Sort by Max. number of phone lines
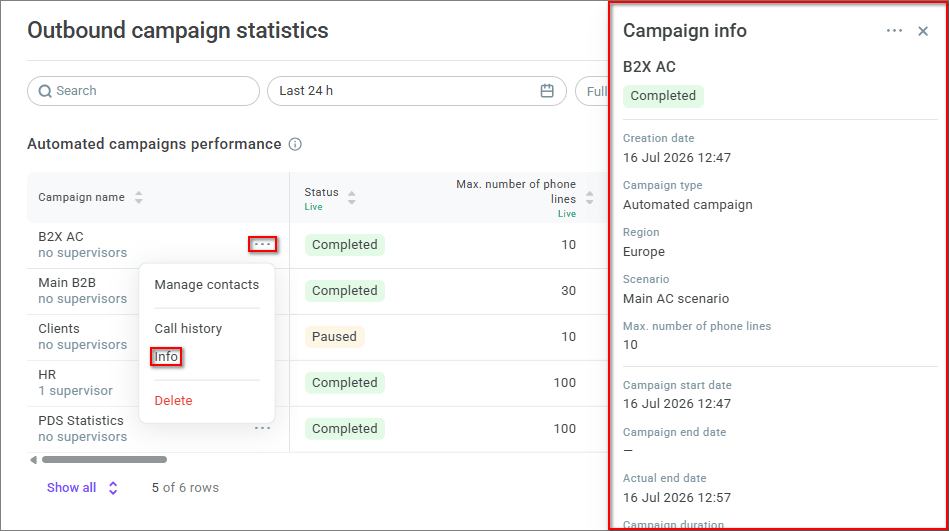This screenshot has height=531, width=949. [x=589, y=197]
